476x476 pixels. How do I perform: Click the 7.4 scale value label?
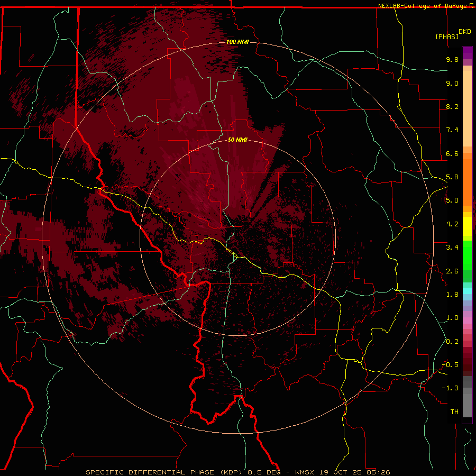(x=452, y=130)
